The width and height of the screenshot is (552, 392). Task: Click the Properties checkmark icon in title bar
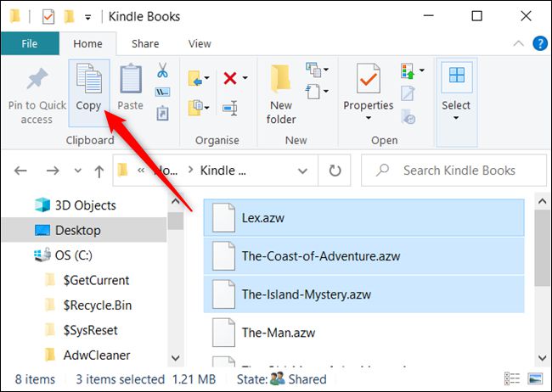[x=48, y=16]
